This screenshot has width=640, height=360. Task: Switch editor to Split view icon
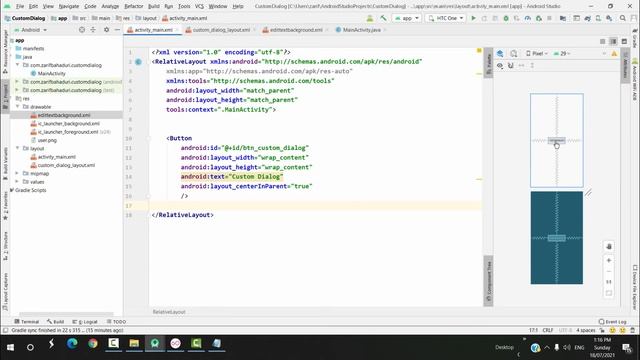[613, 41]
